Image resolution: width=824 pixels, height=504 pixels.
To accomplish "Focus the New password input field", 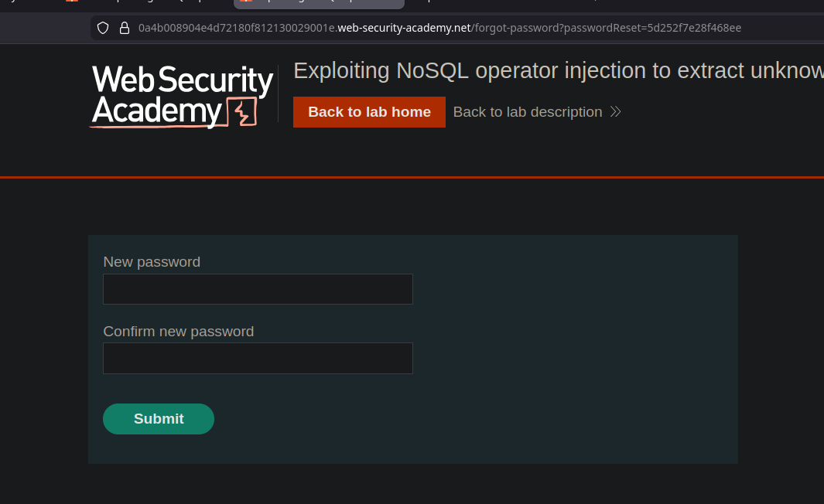I will tap(258, 289).
